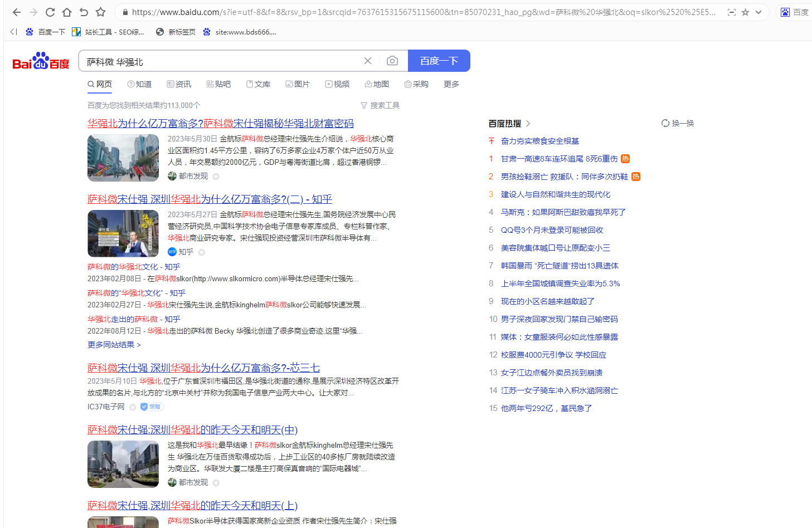
Task: Open result ending with 芯三七
Action: (x=203, y=368)
